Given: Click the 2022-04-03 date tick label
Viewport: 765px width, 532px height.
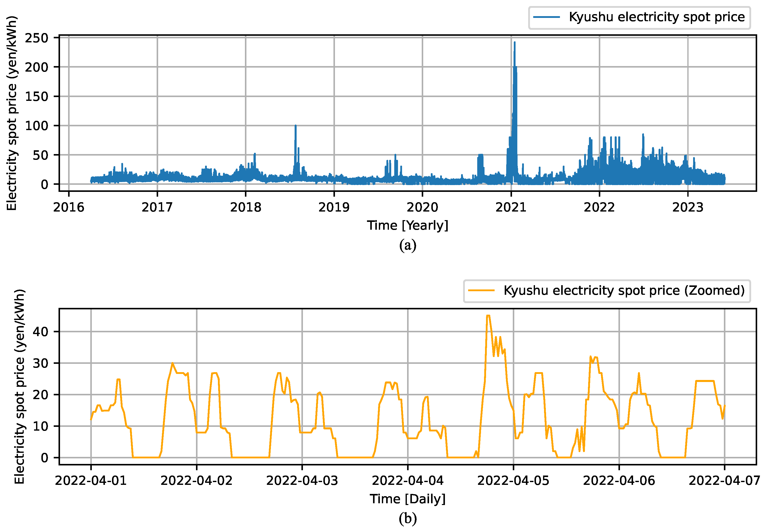Looking at the screenshot, I should tap(302, 481).
